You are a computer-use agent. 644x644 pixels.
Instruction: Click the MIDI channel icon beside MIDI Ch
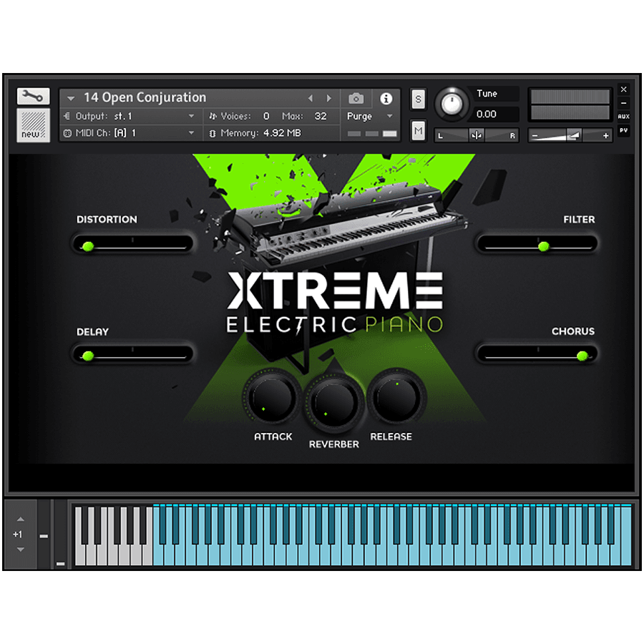(69, 132)
